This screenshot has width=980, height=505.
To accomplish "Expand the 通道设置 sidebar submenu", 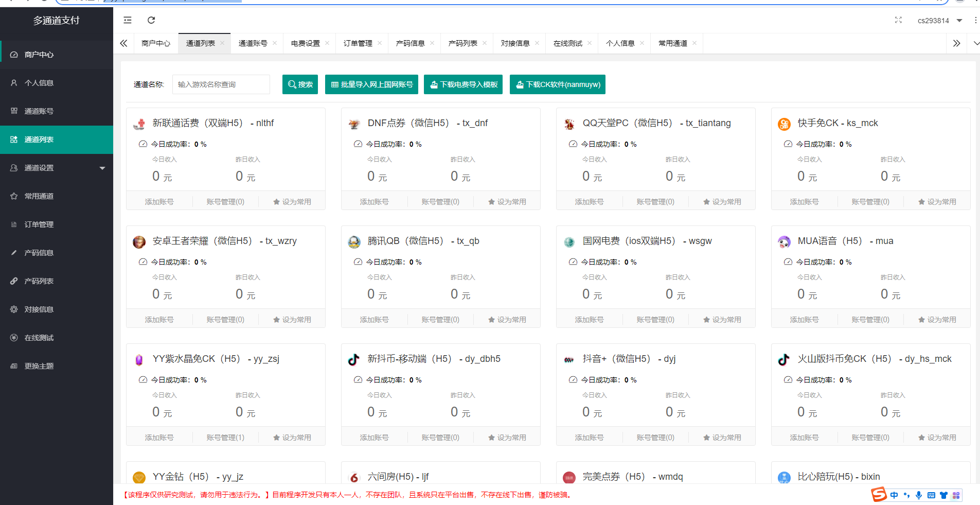I will pos(57,168).
